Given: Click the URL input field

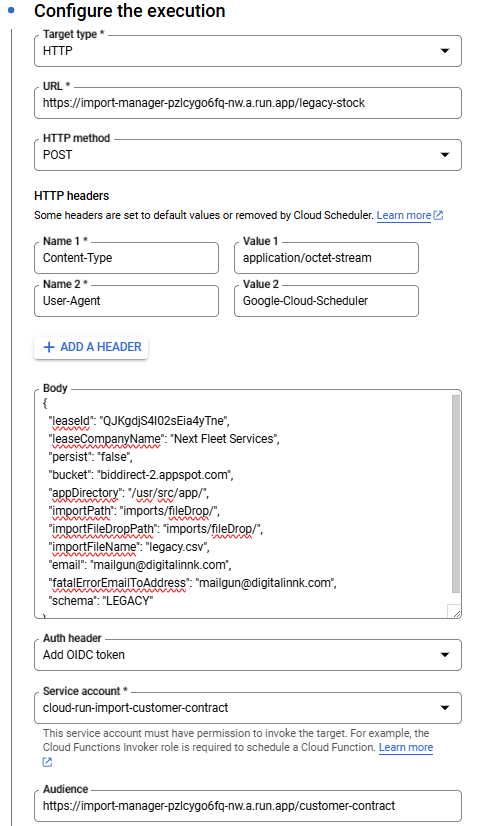Looking at the screenshot, I should 248,103.
